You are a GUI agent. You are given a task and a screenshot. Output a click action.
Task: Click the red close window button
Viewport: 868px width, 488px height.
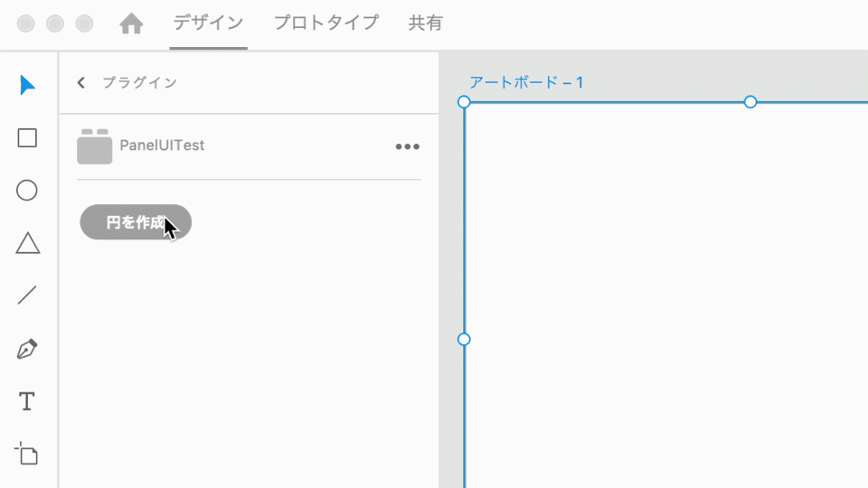click(x=26, y=23)
